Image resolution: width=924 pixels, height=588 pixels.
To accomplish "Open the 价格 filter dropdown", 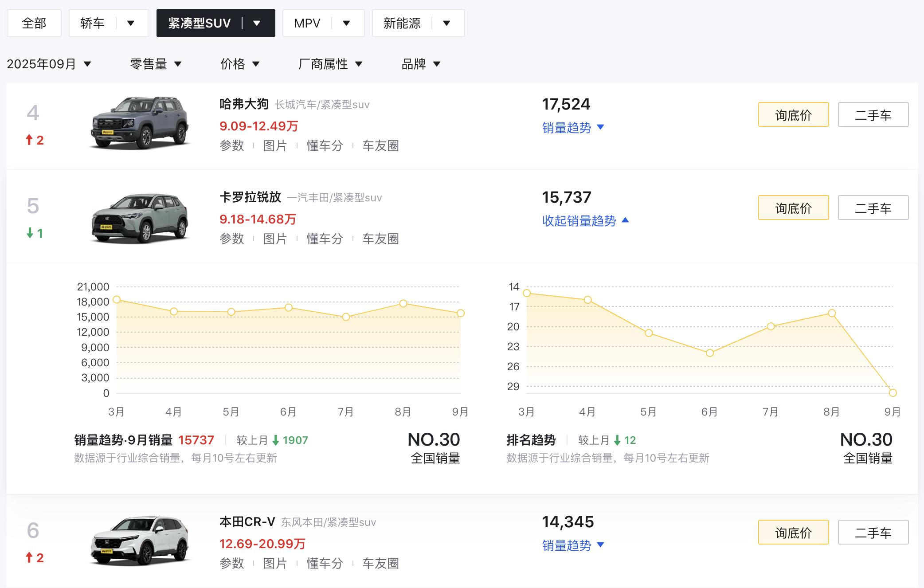I will pyautogui.click(x=239, y=64).
